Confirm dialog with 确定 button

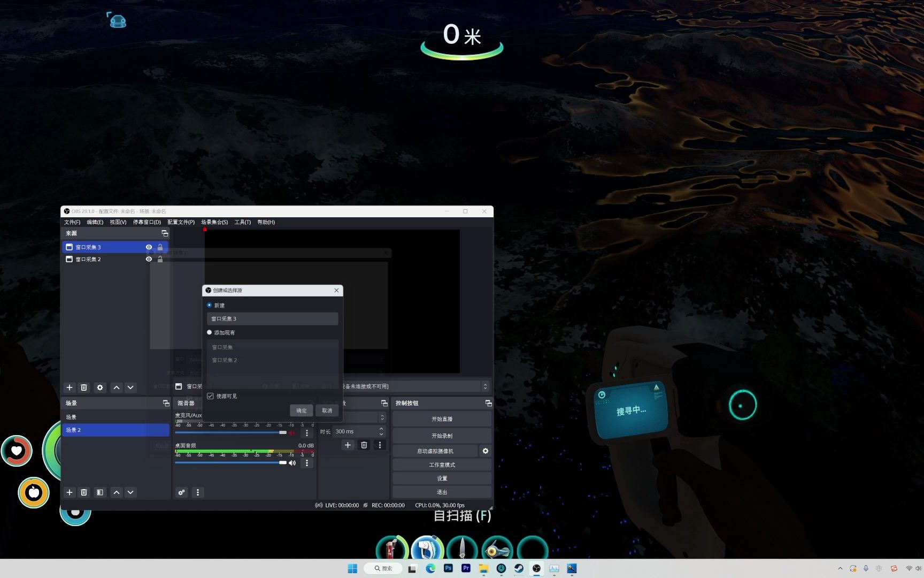click(302, 410)
